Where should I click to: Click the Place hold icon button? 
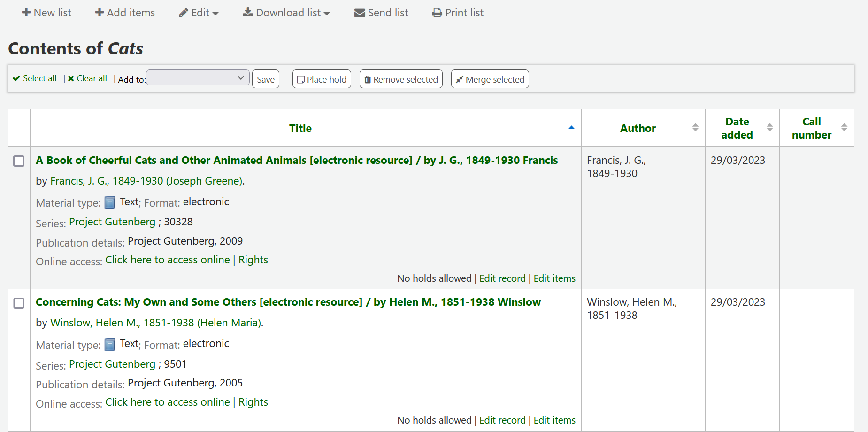click(x=301, y=79)
